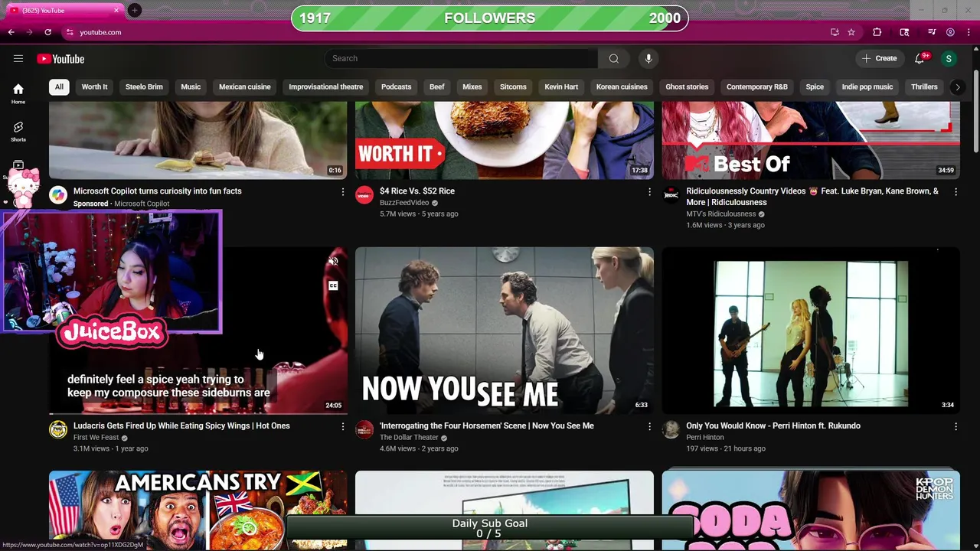Select the Worth It chip
Viewport: 980px width, 551px height.
[x=95, y=86]
